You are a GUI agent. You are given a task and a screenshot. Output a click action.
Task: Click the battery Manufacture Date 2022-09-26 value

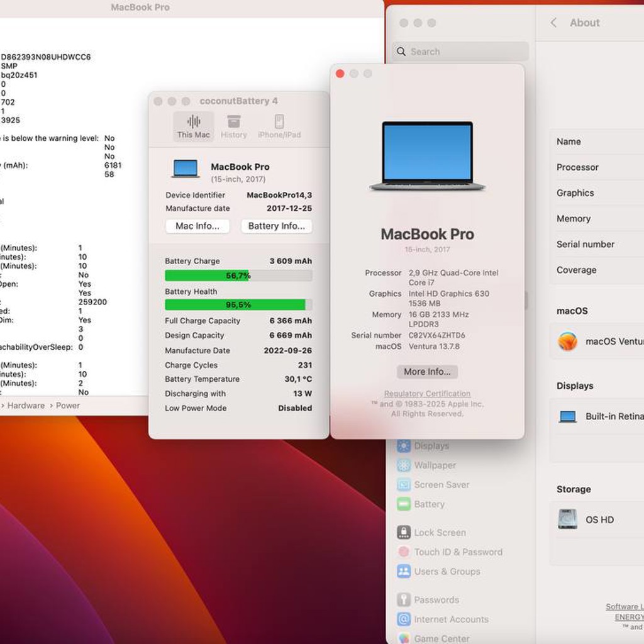click(x=287, y=350)
